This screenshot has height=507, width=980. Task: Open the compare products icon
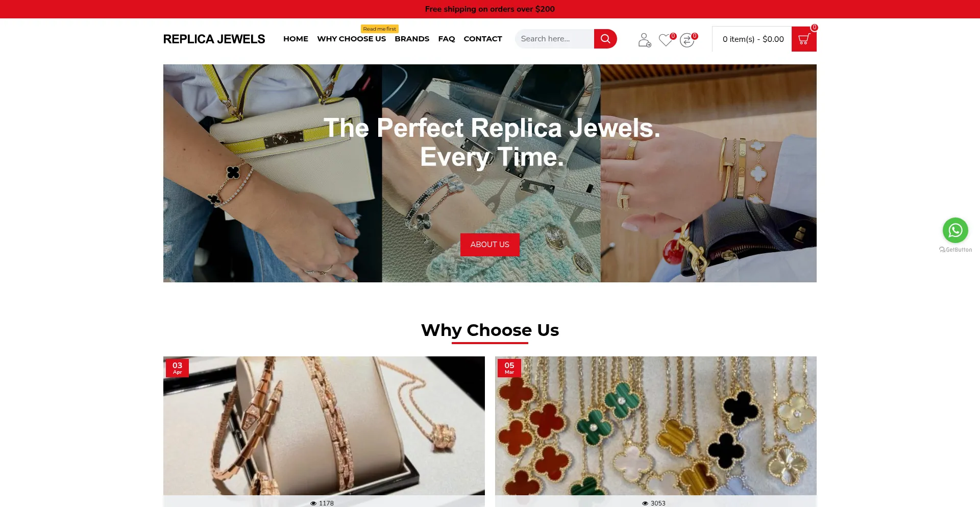coord(687,40)
